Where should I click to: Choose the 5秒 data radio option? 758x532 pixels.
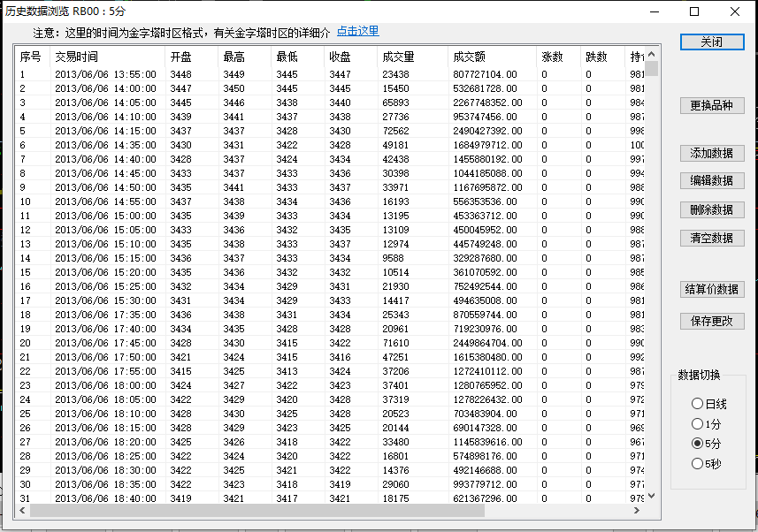(x=698, y=463)
